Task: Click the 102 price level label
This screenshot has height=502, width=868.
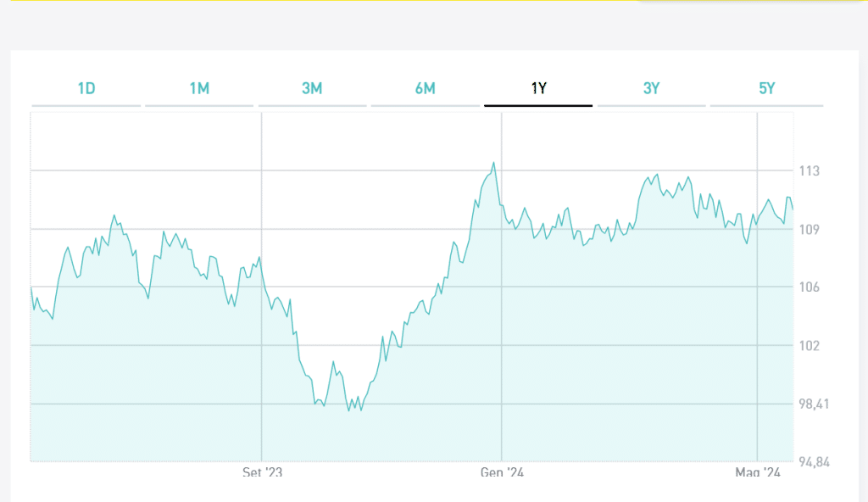Action: click(x=810, y=346)
